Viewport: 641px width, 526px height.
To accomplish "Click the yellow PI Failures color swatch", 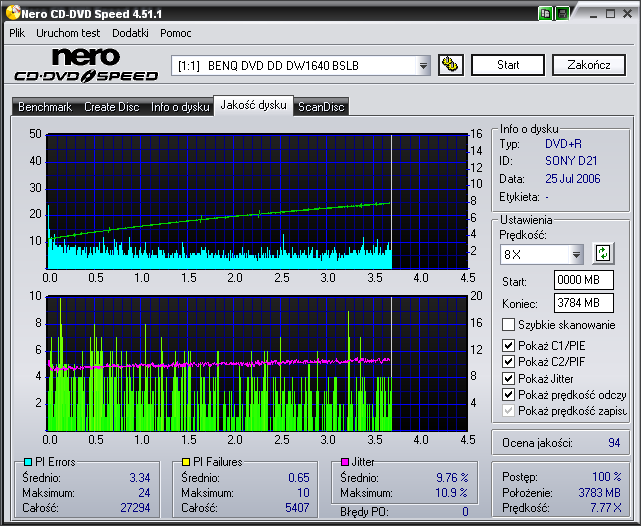I will coord(186,462).
